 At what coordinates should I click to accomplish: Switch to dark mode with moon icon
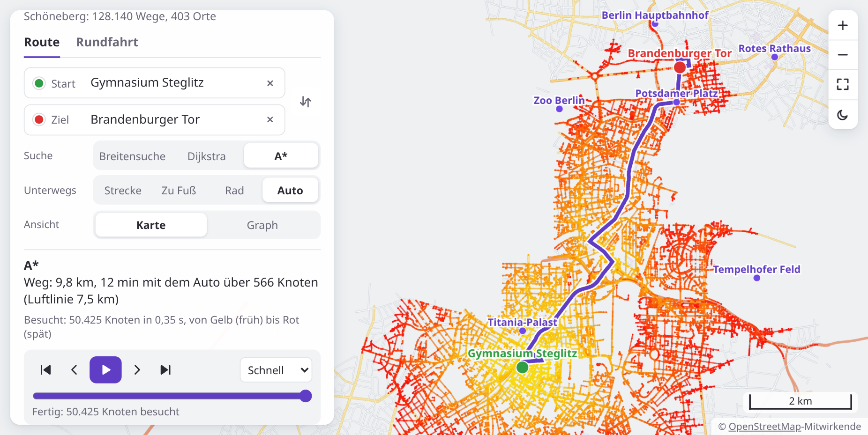pos(843,115)
